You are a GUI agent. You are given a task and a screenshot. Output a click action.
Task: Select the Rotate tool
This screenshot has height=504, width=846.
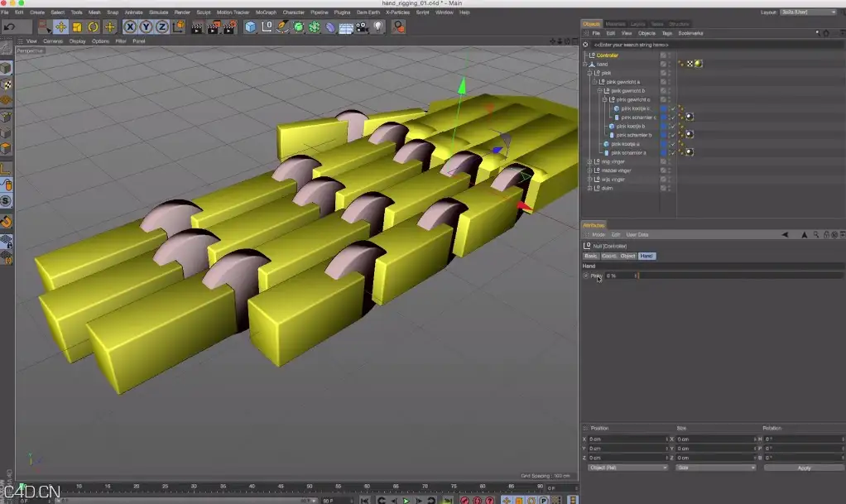(x=94, y=26)
